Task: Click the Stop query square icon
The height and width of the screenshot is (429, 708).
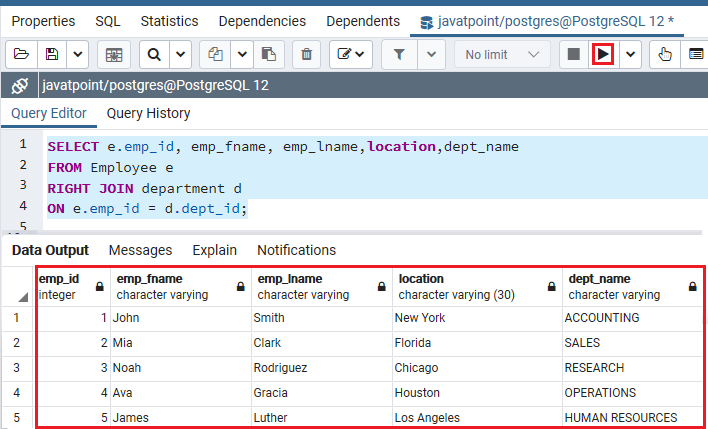Action: coord(573,55)
